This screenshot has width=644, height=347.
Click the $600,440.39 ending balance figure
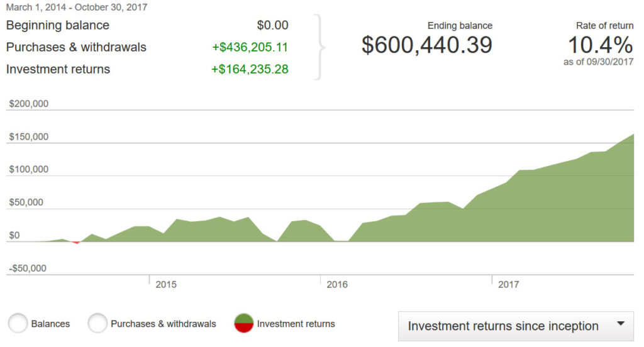tap(426, 45)
